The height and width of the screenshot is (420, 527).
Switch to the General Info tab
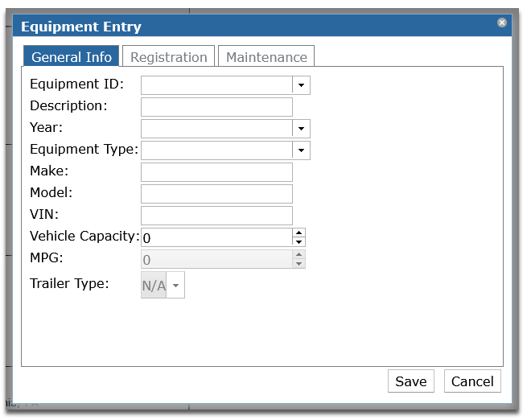coord(72,56)
